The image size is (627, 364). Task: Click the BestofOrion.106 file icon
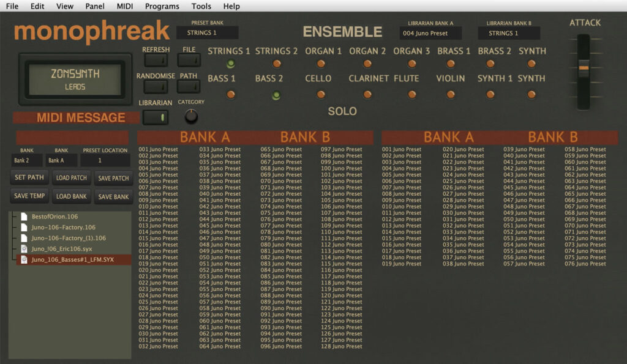[24, 217]
